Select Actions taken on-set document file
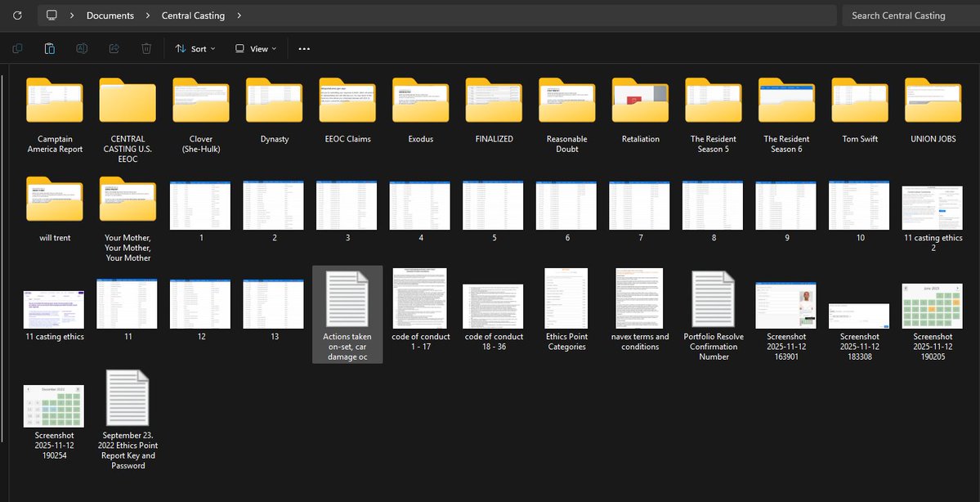 click(x=347, y=315)
